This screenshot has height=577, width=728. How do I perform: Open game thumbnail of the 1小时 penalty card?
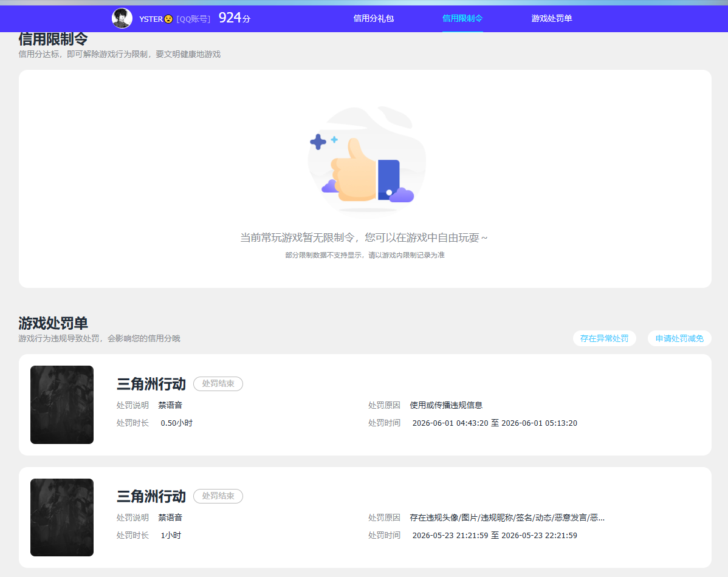[x=62, y=517]
